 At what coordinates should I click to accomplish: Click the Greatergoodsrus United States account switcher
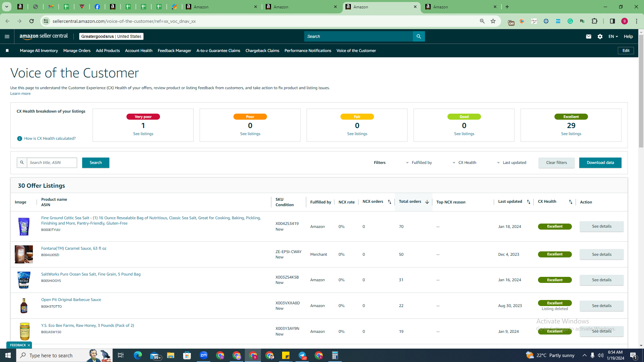(111, 37)
